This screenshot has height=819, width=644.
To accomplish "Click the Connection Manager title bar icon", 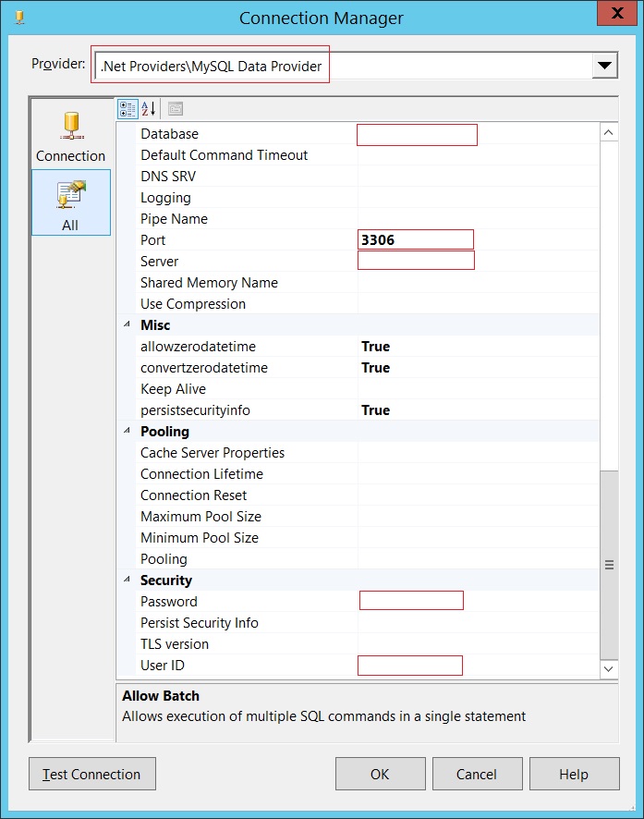I will (19, 18).
